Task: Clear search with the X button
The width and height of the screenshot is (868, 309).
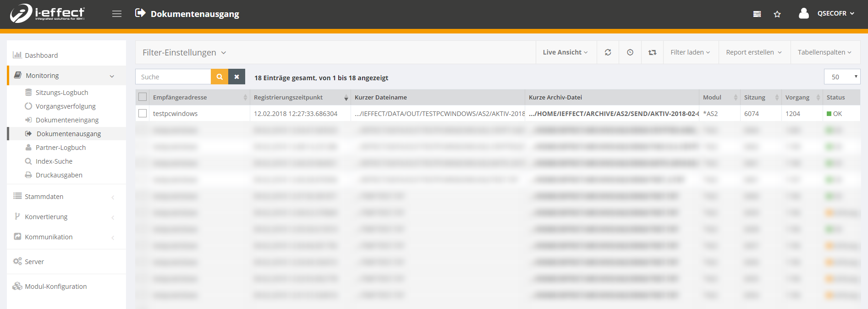Action: 236,77
